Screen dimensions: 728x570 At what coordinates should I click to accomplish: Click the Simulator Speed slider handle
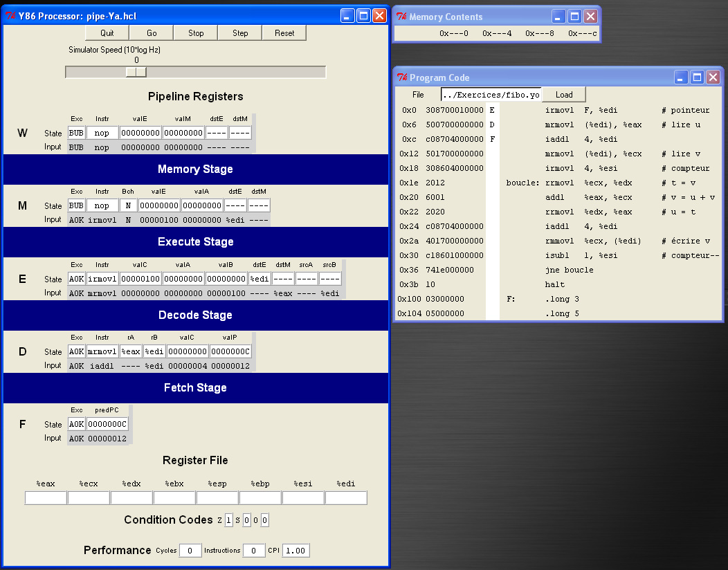pyautogui.click(x=136, y=72)
